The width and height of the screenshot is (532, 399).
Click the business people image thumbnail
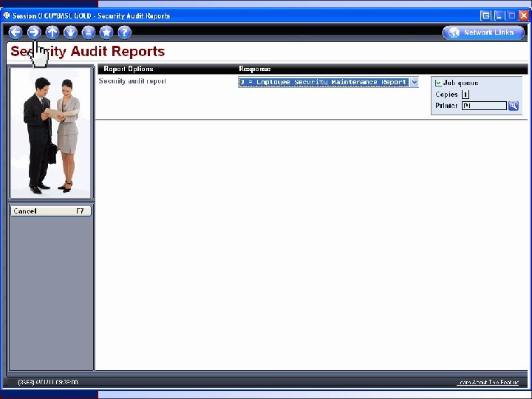click(x=51, y=133)
